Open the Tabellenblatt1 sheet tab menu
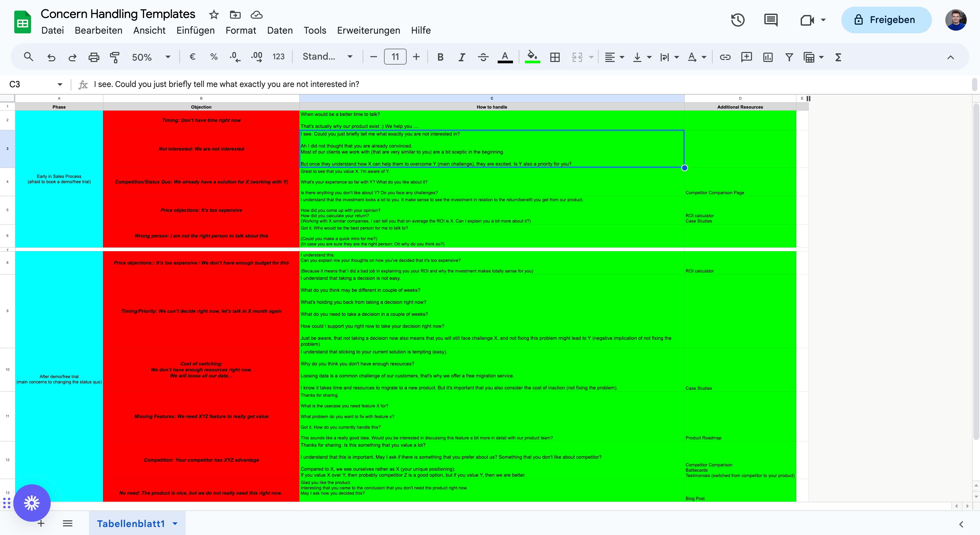Image resolution: width=980 pixels, height=535 pixels. (175, 523)
